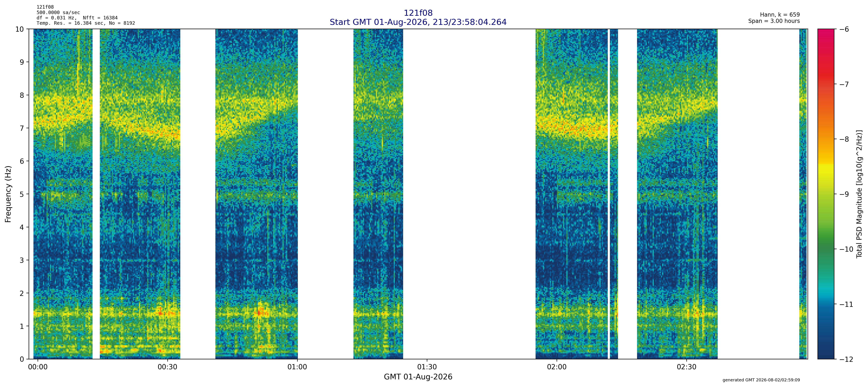Image resolution: width=868 pixels, height=387 pixels.
Task: Select the "df = 0.031 Hz, Nfft = 16384" line
Action: (77, 18)
